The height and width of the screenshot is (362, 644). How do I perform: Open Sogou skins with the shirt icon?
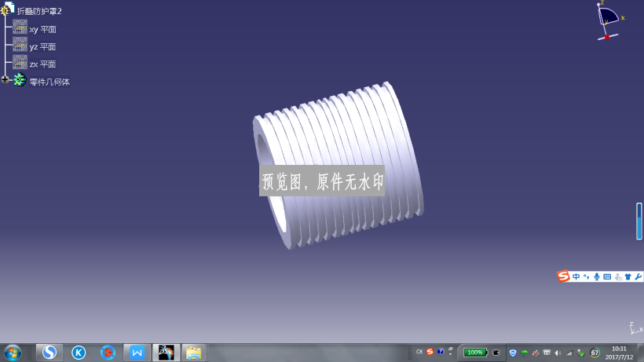[628, 276]
